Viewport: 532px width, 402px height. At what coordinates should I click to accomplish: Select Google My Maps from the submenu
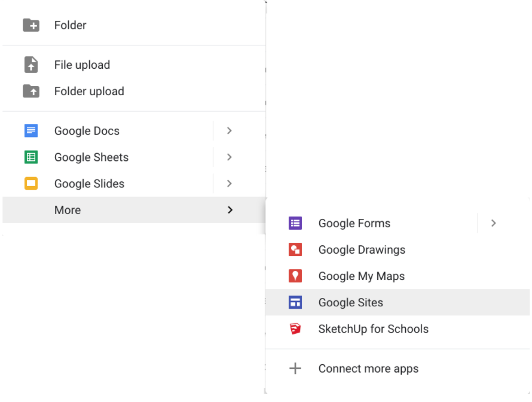(398, 276)
